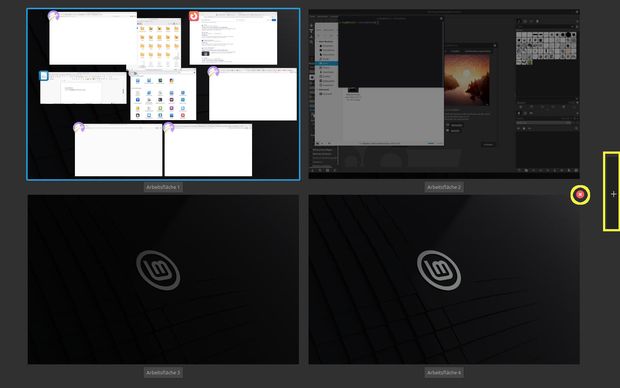Click the blue document icon on editor window
Viewport: 620px width, 388px height.
click(44, 76)
